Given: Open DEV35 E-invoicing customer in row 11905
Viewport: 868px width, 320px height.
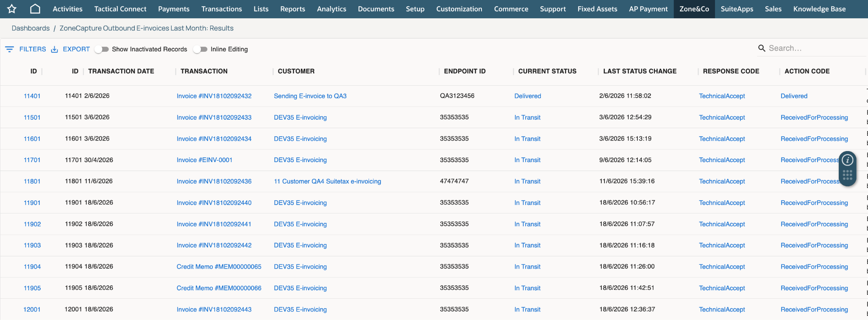Looking at the screenshot, I should click(x=300, y=288).
